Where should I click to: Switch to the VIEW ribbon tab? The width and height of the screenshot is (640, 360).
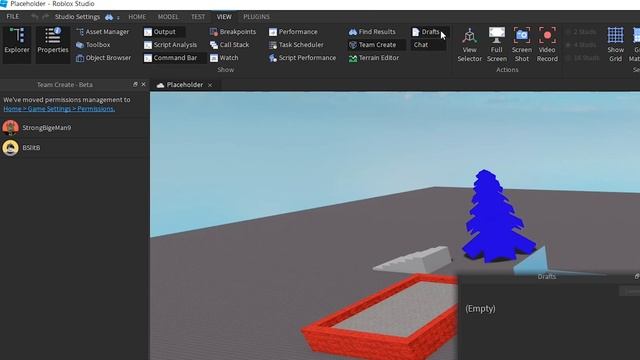click(224, 17)
